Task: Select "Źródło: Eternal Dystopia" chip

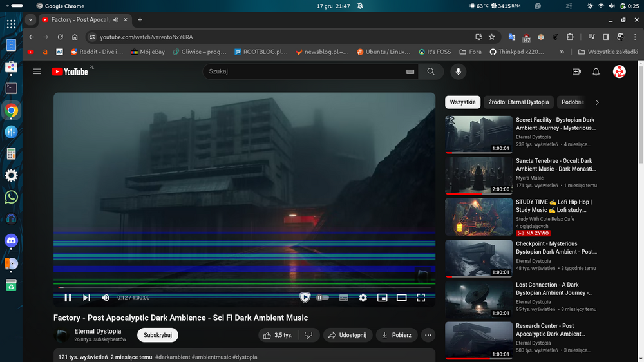Action: pyautogui.click(x=518, y=102)
